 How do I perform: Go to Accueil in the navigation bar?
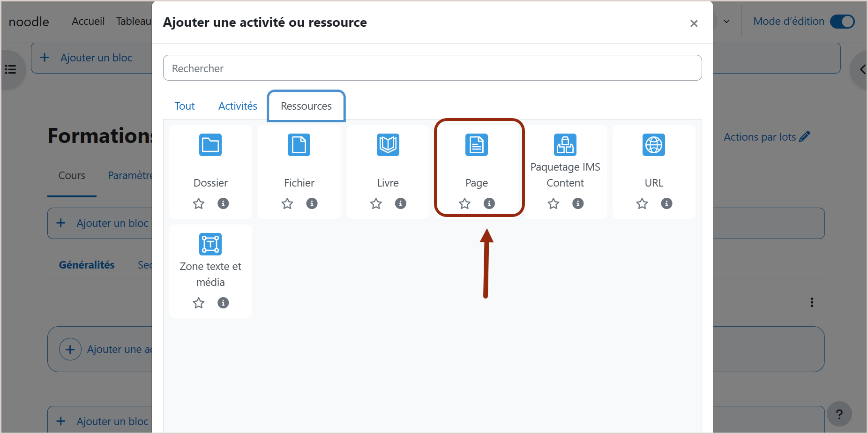[x=88, y=22]
